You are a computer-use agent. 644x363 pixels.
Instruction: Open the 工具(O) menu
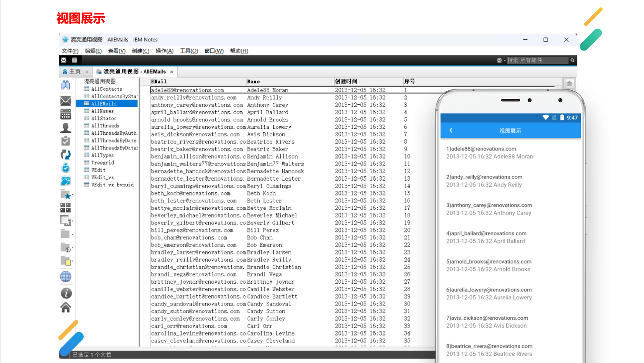[x=189, y=51]
